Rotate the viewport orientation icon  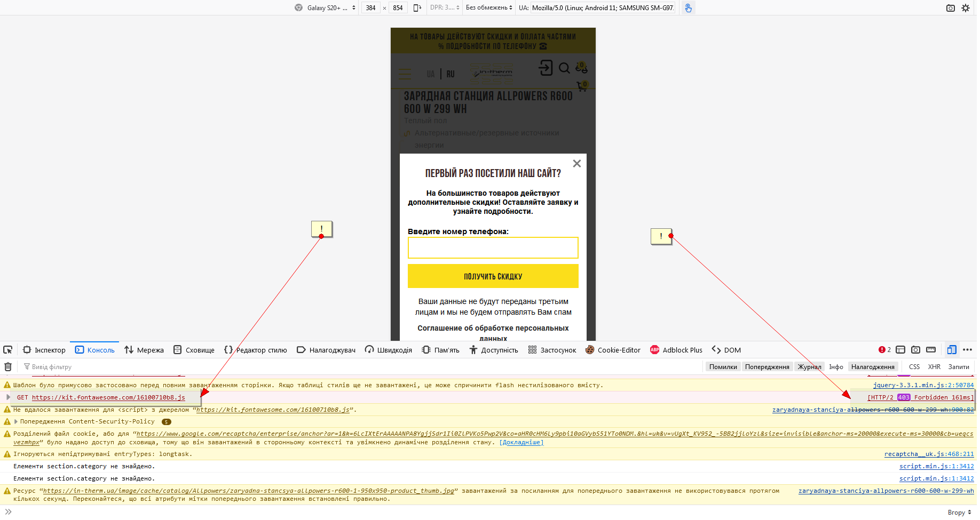[x=417, y=7]
